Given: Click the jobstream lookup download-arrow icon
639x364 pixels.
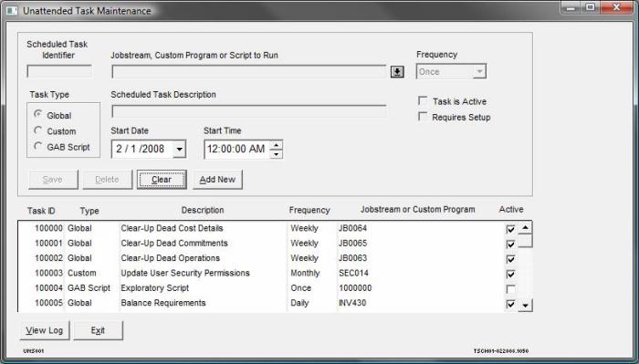Looking at the screenshot, I should [x=397, y=72].
